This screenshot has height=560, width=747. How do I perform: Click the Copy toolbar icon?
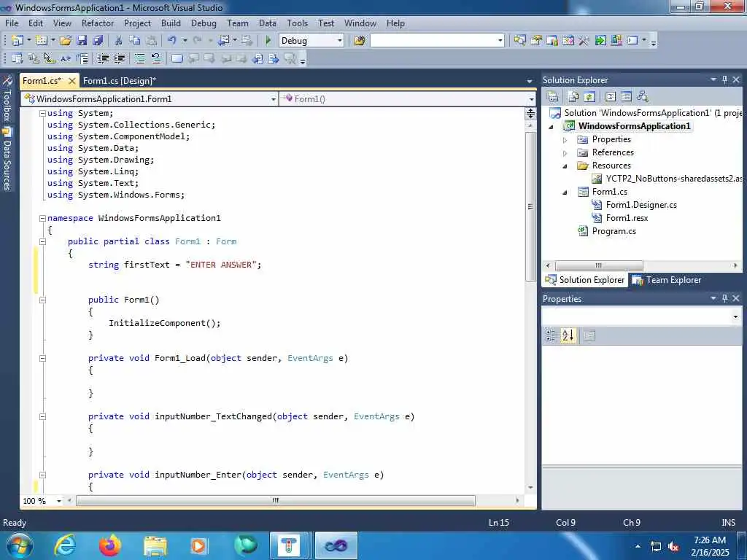135,41
